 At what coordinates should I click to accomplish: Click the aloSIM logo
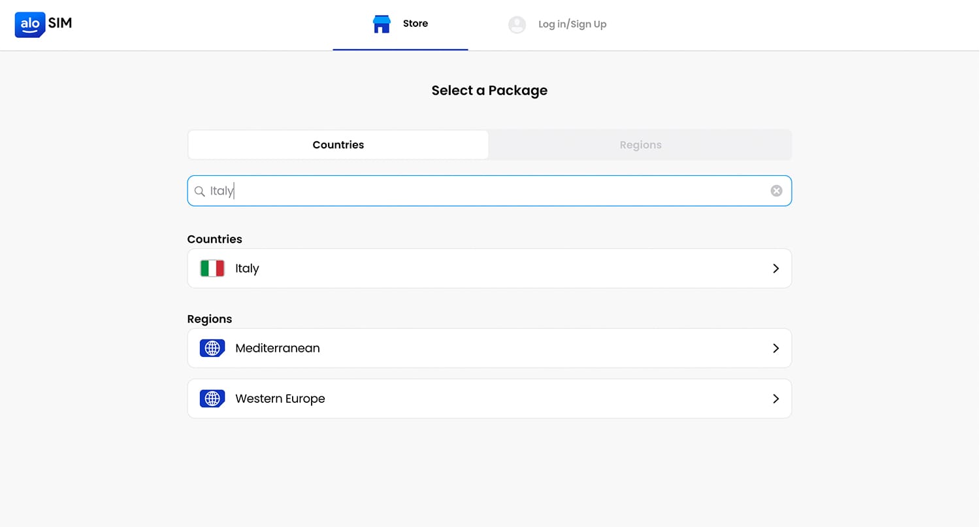(43, 24)
